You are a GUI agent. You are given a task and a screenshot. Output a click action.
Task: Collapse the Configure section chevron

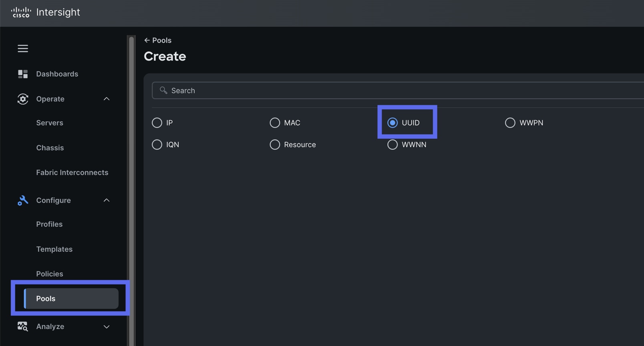coord(107,200)
